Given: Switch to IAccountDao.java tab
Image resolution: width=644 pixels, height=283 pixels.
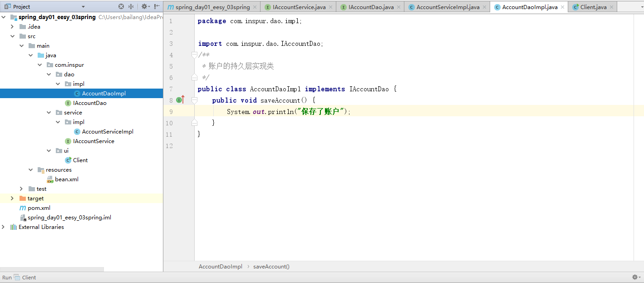Looking at the screenshot, I should [x=371, y=7].
